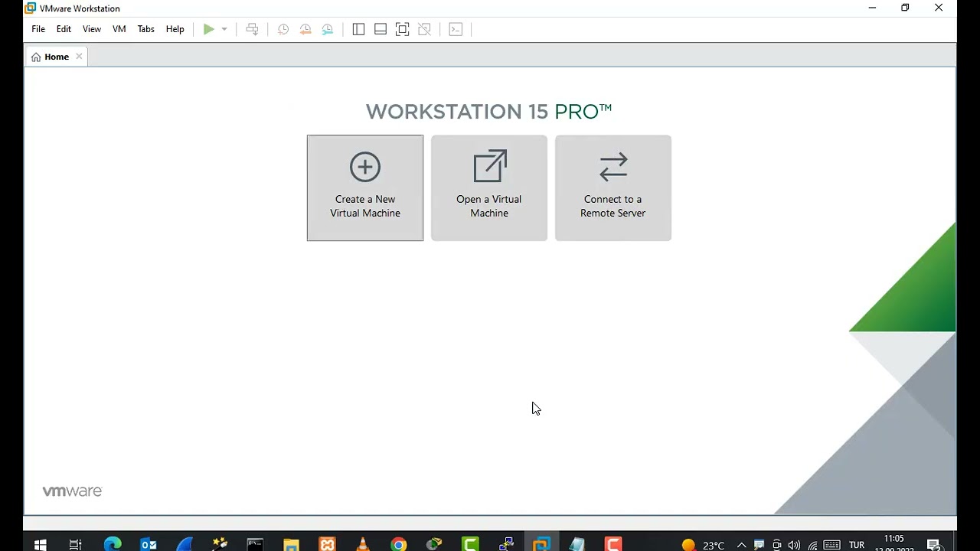The height and width of the screenshot is (551, 980).
Task: Open the blue fin app on taskbar
Action: coord(185,544)
